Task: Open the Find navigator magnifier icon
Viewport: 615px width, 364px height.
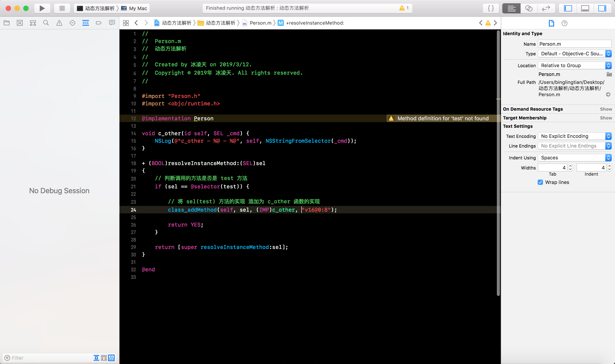Action: pyautogui.click(x=46, y=23)
